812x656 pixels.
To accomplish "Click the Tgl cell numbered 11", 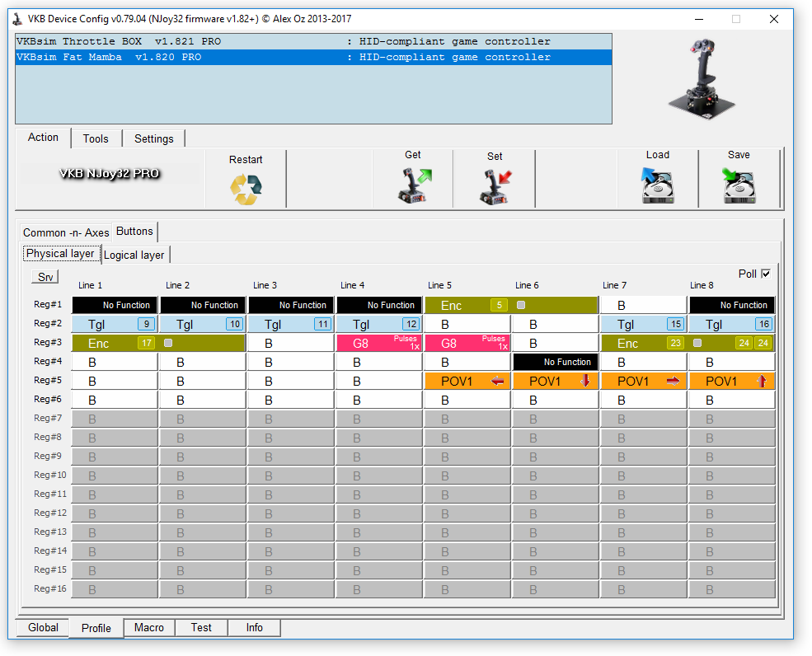I will pyautogui.click(x=291, y=325).
